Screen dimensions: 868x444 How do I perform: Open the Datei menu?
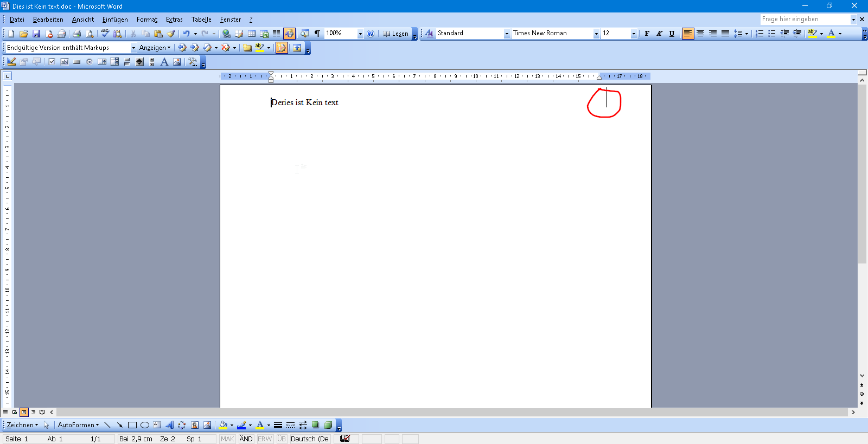tap(17, 20)
